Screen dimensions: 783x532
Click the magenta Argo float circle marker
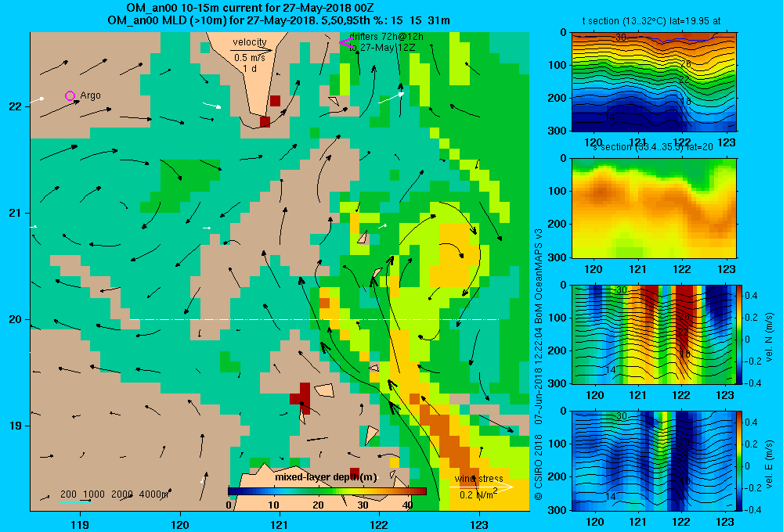click(70, 95)
